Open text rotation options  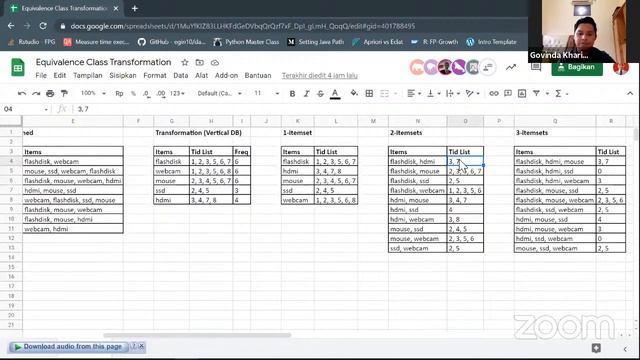[x=472, y=93]
